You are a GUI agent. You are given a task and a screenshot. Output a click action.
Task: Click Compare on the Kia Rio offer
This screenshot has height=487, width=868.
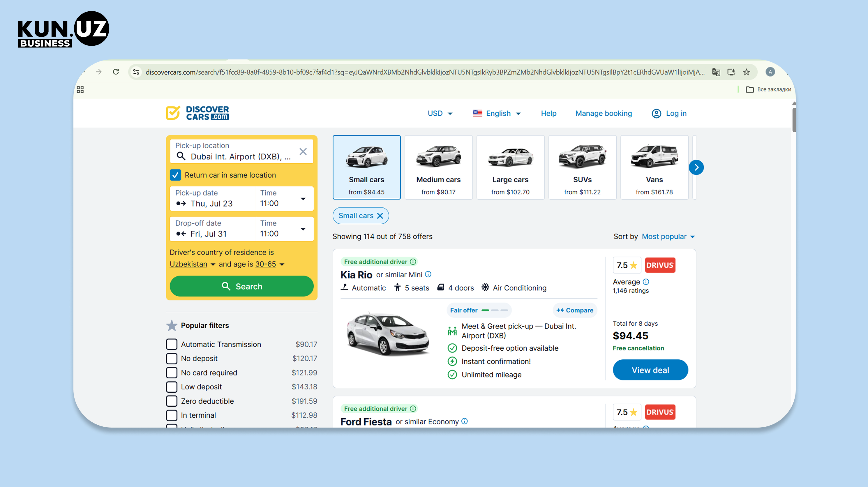575,310
